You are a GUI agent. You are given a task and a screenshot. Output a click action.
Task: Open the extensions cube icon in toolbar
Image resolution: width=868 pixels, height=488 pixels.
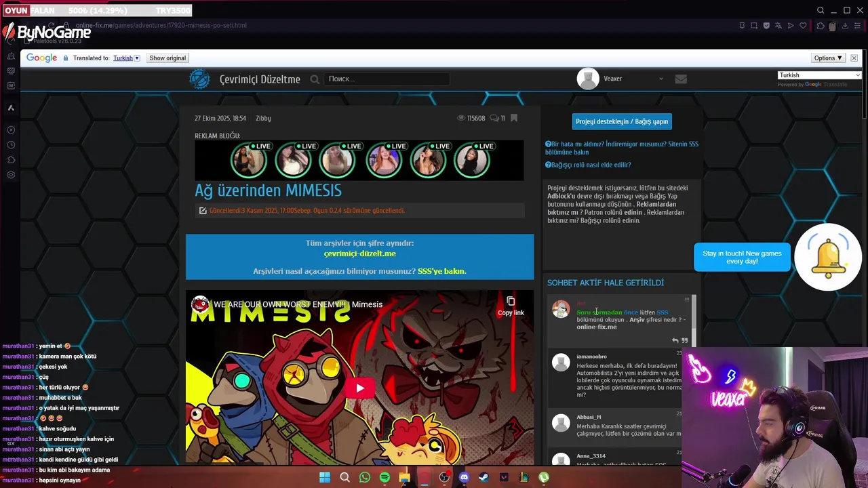pos(821,26)
